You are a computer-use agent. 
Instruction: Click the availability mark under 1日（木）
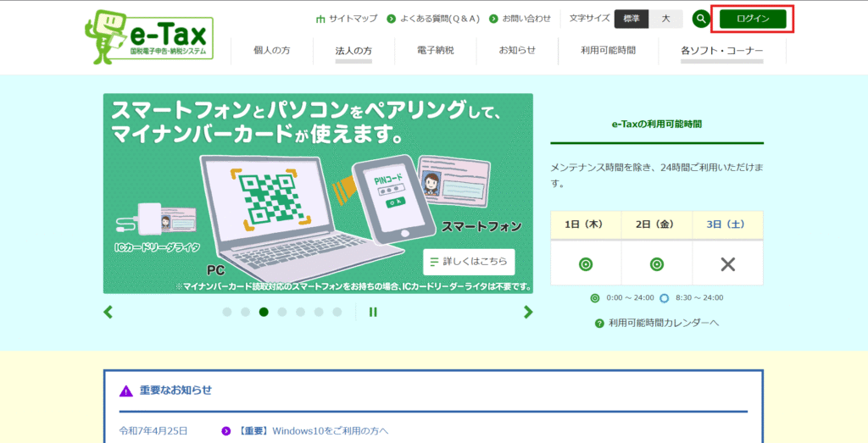point(586,264)
